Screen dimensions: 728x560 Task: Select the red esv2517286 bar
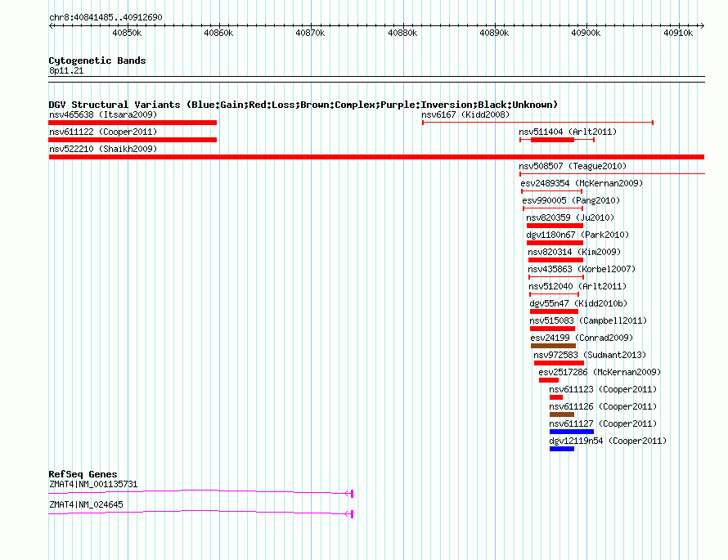tap(549, 380)
